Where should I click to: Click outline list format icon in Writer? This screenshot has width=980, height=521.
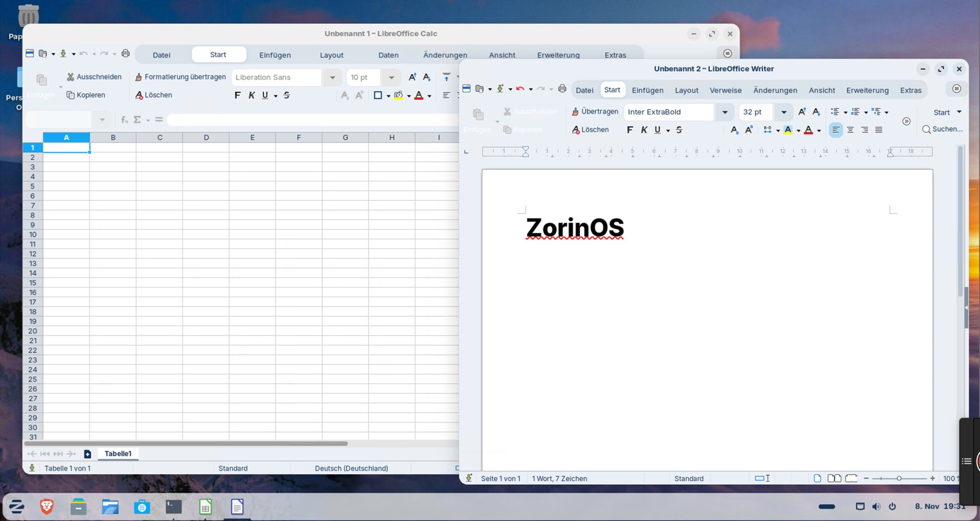[x=876, y=112]
